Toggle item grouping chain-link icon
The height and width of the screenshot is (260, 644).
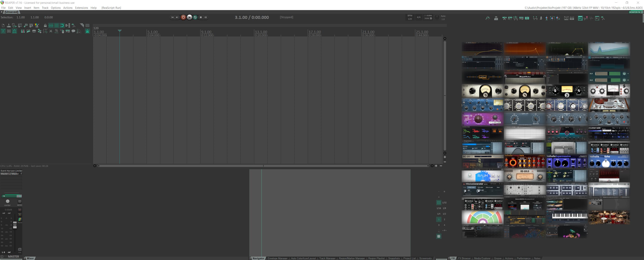coord(51,25)
